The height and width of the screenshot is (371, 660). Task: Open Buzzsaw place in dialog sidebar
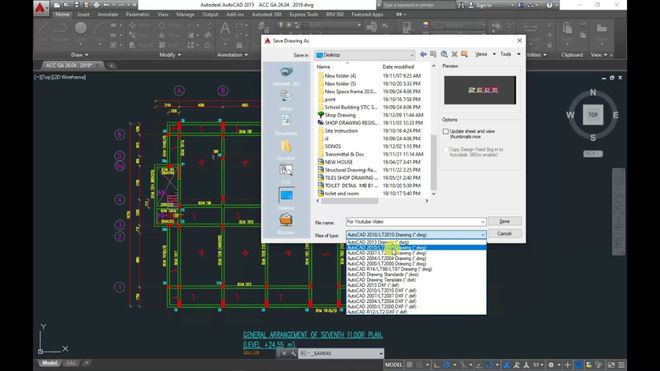coord(286,224)
